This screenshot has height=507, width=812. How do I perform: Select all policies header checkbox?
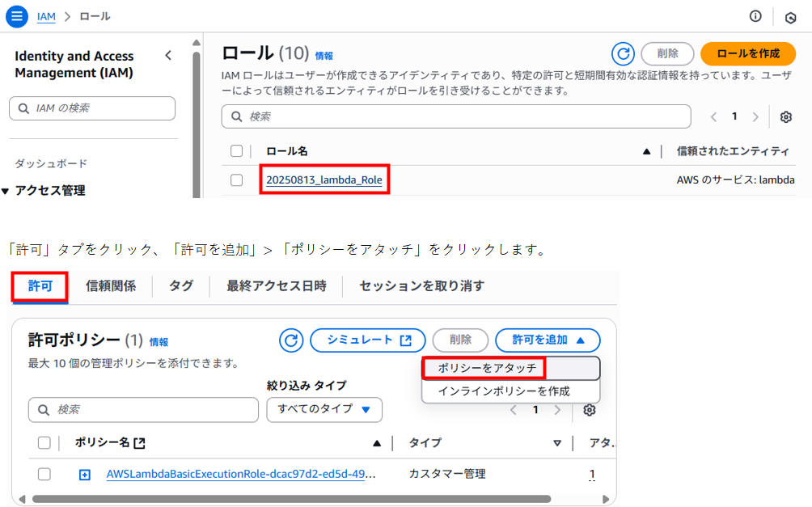point(44,443)
